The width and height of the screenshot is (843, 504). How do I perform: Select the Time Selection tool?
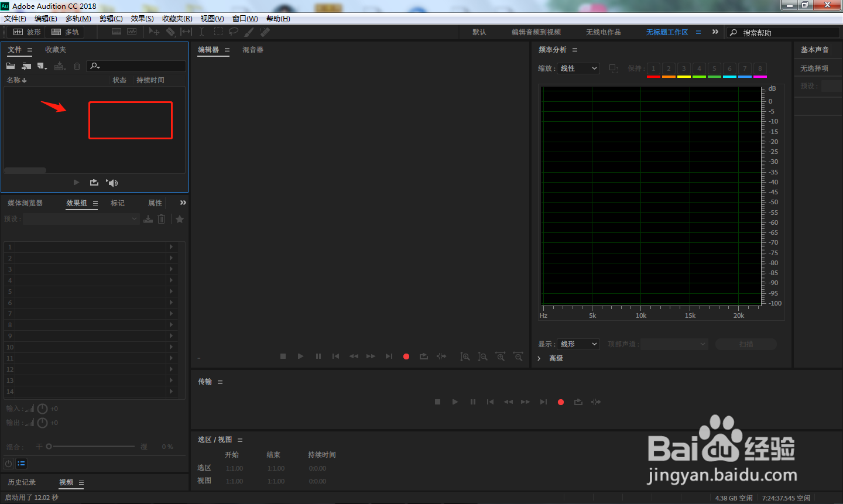pos(201,32)
